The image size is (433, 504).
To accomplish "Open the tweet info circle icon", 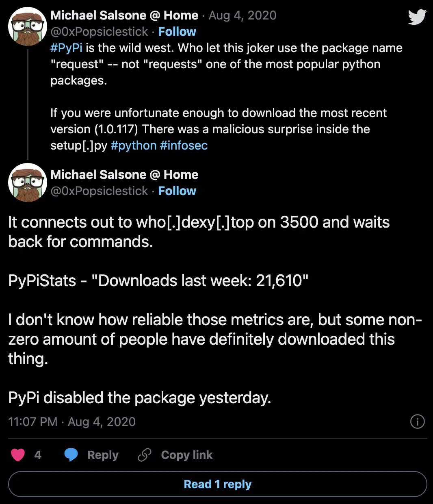I will [x=418, y=421].
